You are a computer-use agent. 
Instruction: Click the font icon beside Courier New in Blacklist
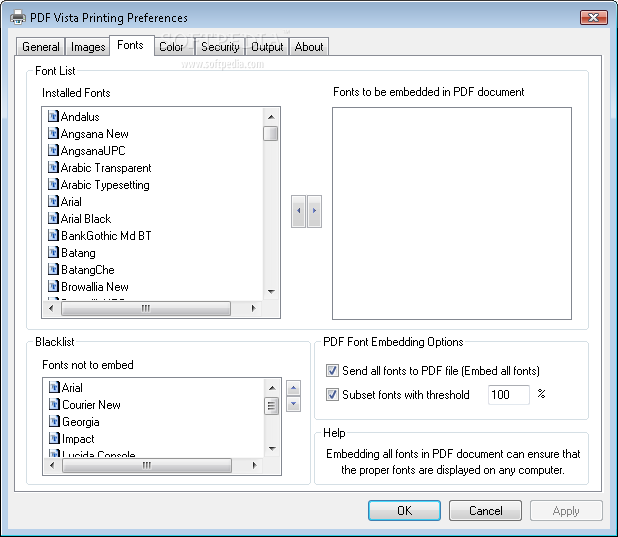tap(54, 405)
